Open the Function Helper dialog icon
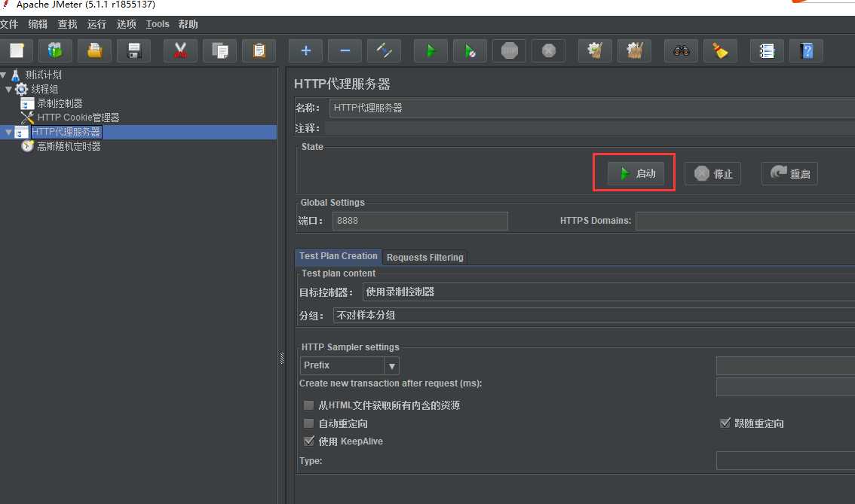Image resolution: width=855 pixels, height=504 pixels. point(768,50)
